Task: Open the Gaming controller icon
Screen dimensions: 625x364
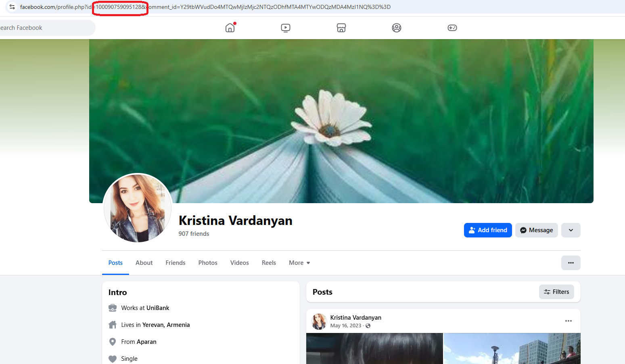Action: point(452,28)
